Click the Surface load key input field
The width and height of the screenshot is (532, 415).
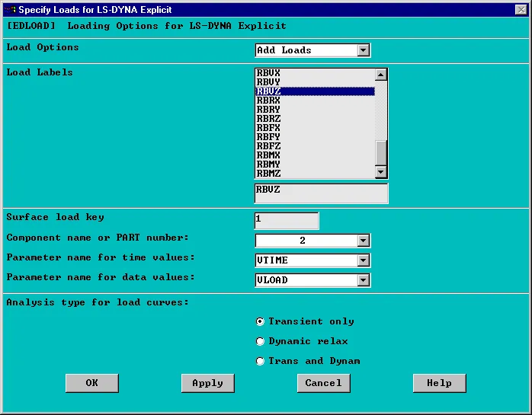click(287, 221)
